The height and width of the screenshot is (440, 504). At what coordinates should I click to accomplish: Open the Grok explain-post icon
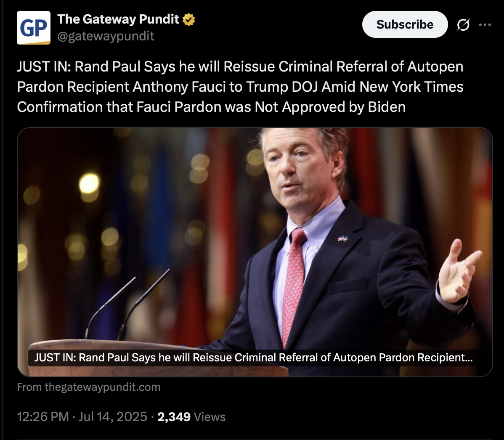pyautogui.click(x=463, y=25)
